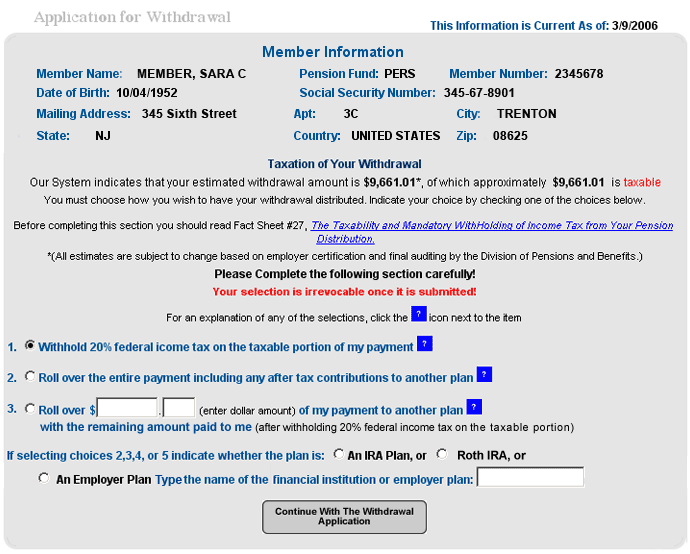
Task: Open help for roll over entire payment option
Action: [x=484, y=374]
